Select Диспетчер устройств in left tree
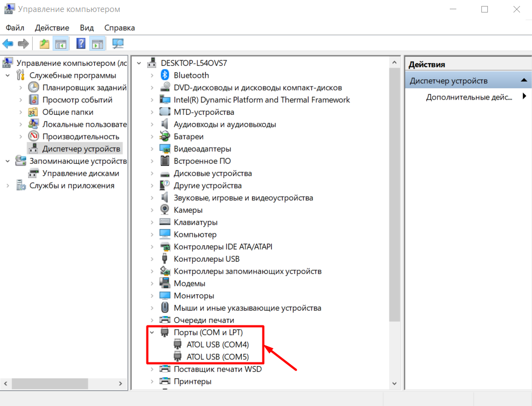 tap(81, 149)
